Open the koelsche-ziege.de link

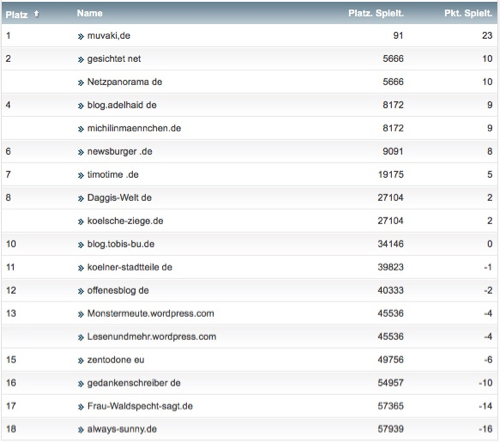[x=125, y=221]
